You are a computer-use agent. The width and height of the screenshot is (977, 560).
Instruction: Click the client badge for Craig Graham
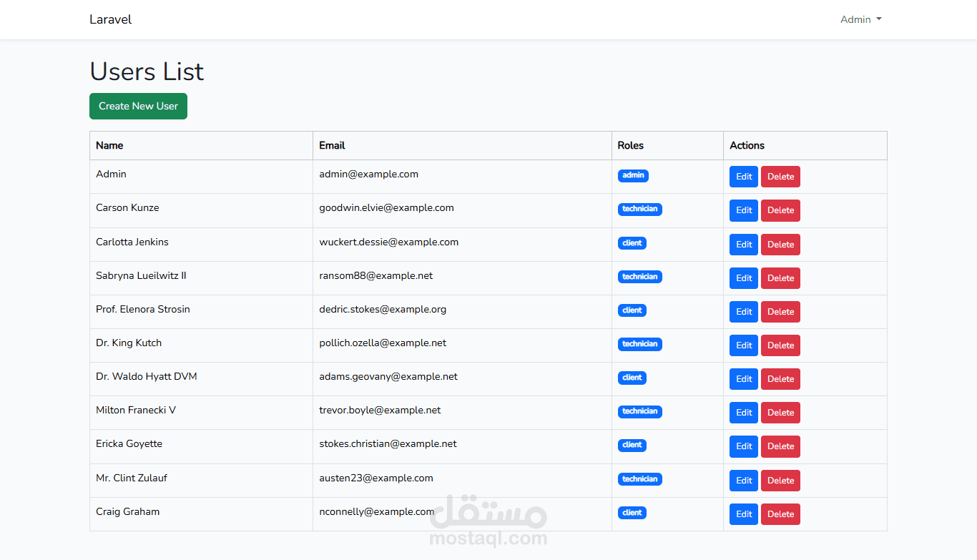pos(632,512)
